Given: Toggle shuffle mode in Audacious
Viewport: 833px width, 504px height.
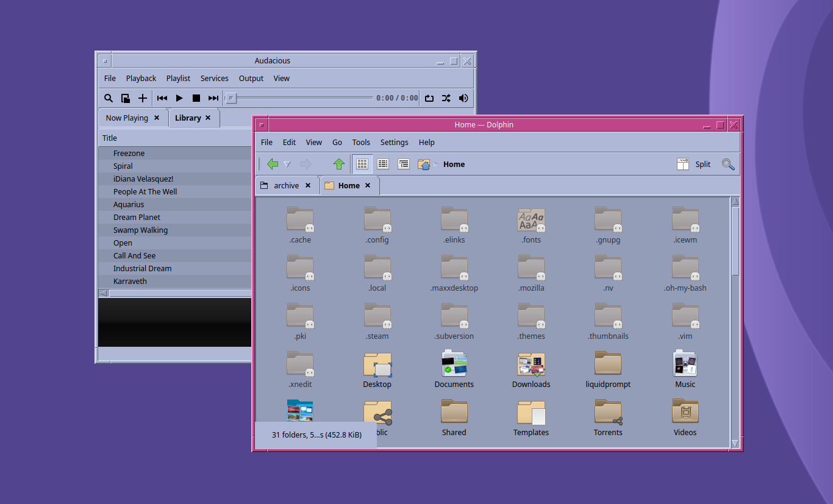Looking at the screenshot, I should coord(446,98).
